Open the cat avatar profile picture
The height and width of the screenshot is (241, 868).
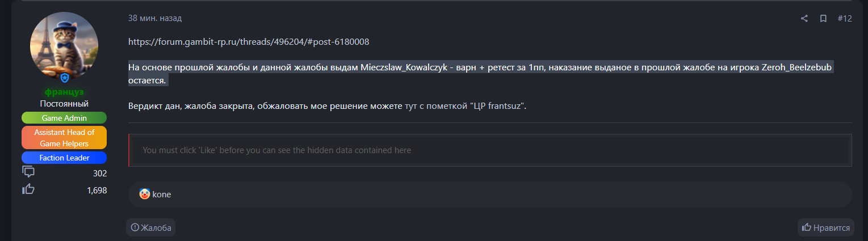click(64, 46)
